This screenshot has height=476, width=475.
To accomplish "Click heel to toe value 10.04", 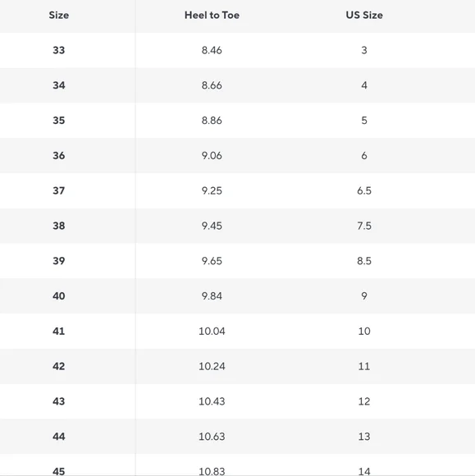I will [x=212, y=332].
